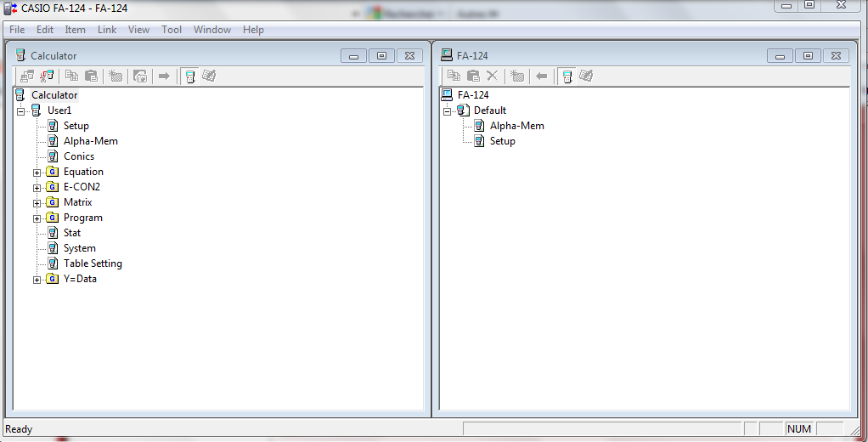Select storage memory view icon in FA-124 toolbar
The height and width of the screenshot is (442, 868).
pos(586,76)
